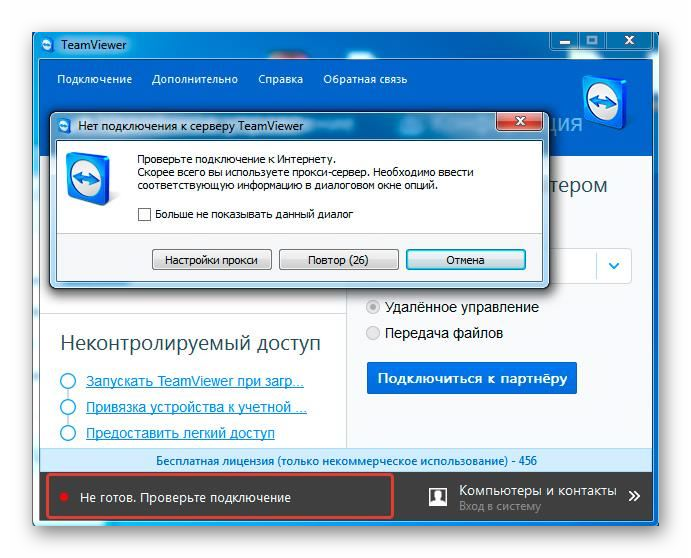Click circle next to Запускать TeamViewer
This screenshot has width=691, height=558.
click(68, 381)
